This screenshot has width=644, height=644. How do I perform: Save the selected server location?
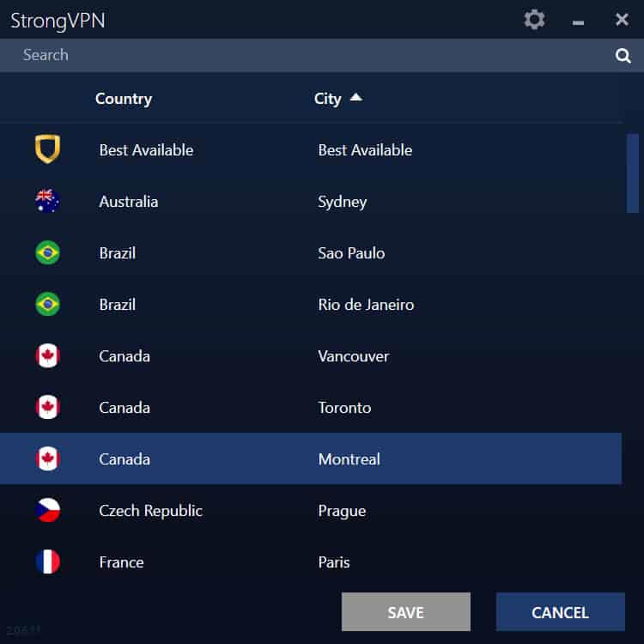pos(406,612)
